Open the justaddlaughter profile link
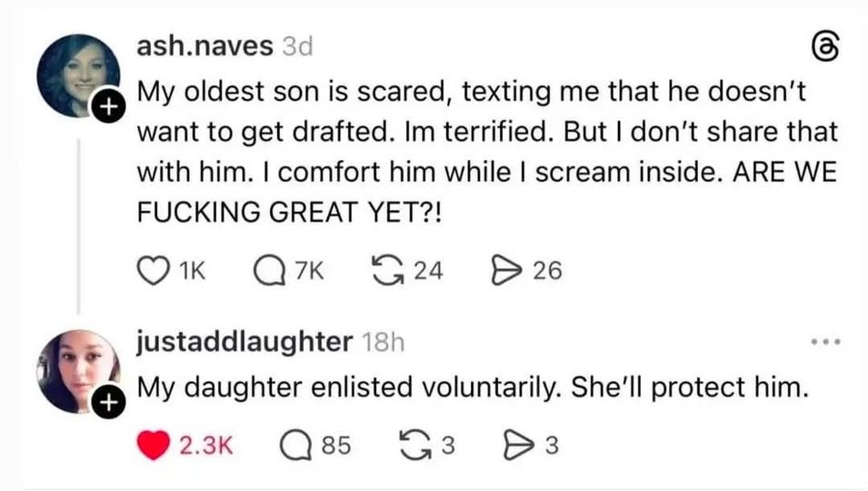 coord(244,342)
